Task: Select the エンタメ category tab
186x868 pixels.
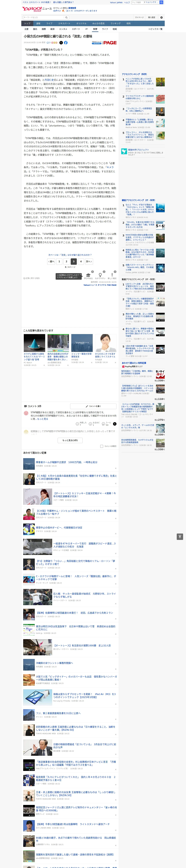Action: tap(63, 29)
